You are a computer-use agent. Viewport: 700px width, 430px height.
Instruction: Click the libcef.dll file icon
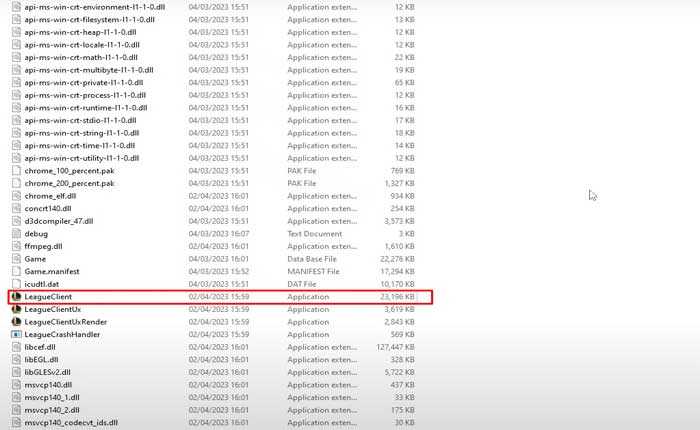pos(16,347)
